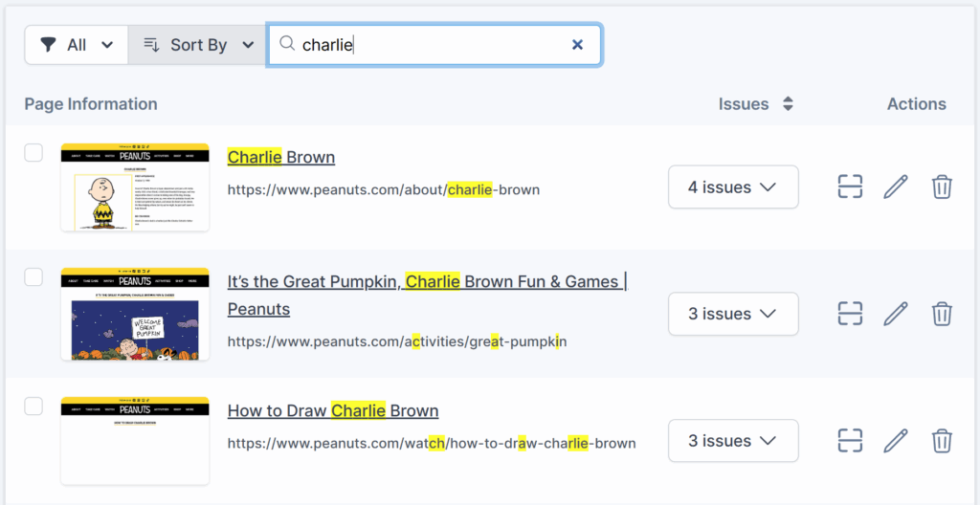Tick the checkbox for Charlie Brown page
This screenshot has height=505, width=980.
pos(33,153)
